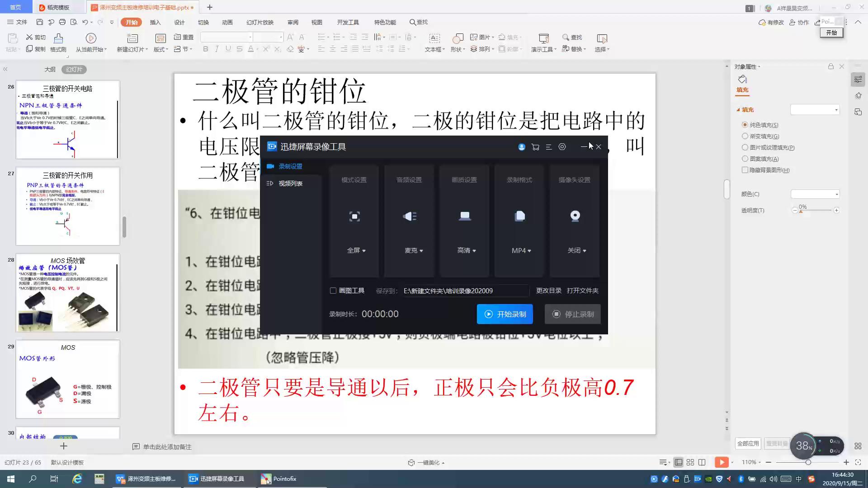
Task: Click the 全部应用 button
Action: tap(748, 444)
